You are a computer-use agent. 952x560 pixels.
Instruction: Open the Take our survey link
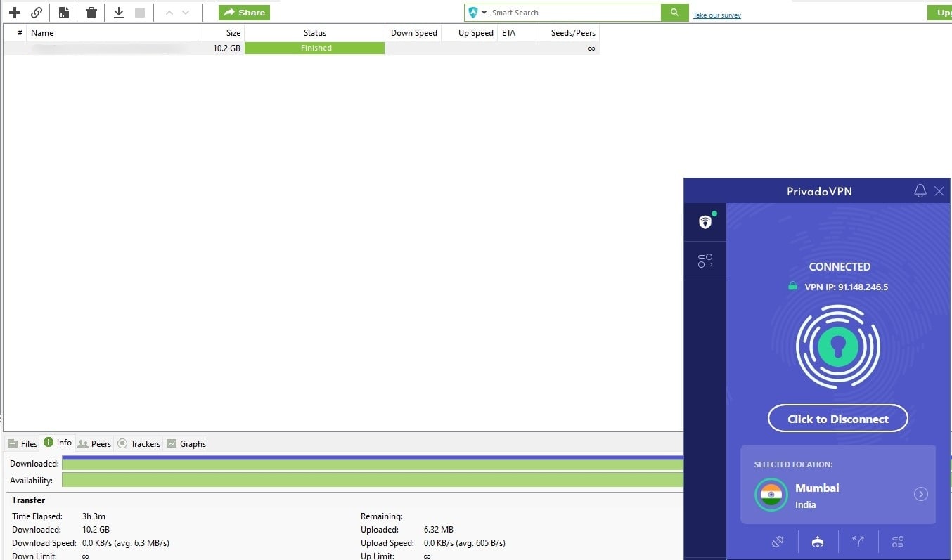tap(716, 15)
